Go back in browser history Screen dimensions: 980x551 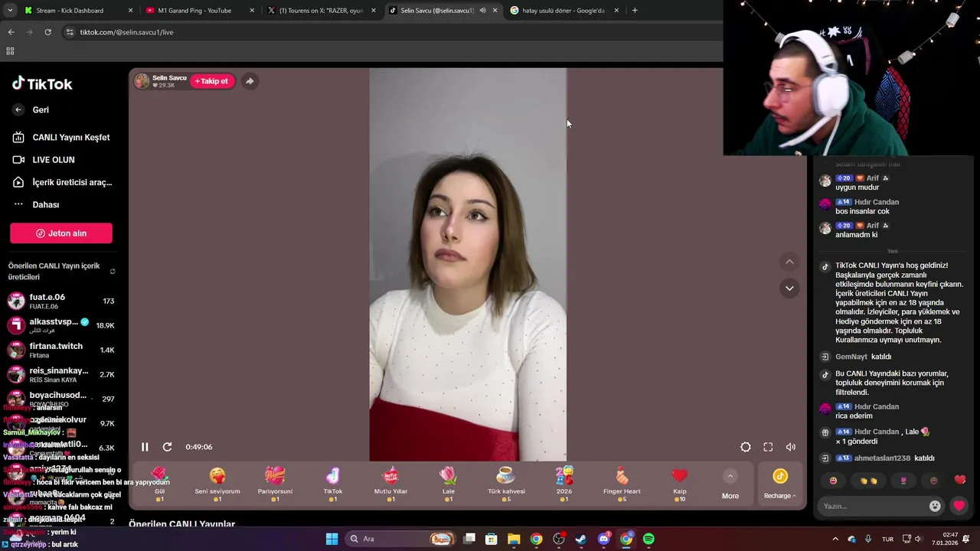(11, 32)
